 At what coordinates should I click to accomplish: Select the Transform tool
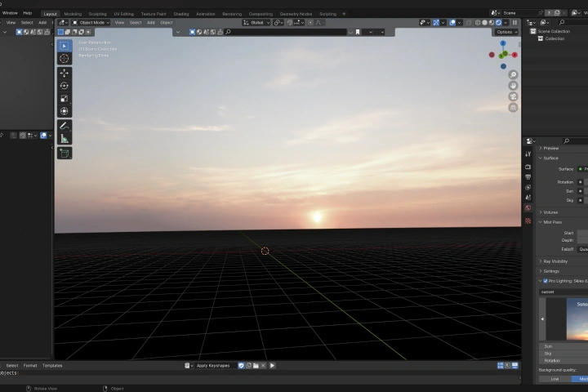click(x=65, y=111)
